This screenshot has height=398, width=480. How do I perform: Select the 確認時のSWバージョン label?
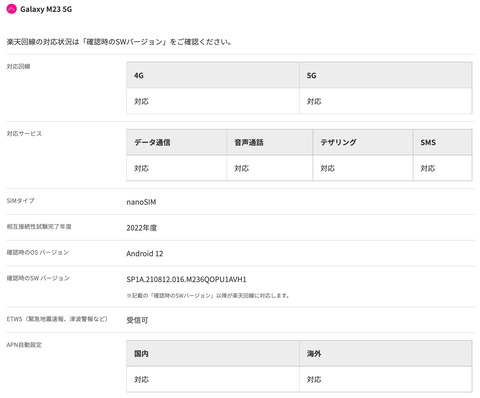point(38,278)
